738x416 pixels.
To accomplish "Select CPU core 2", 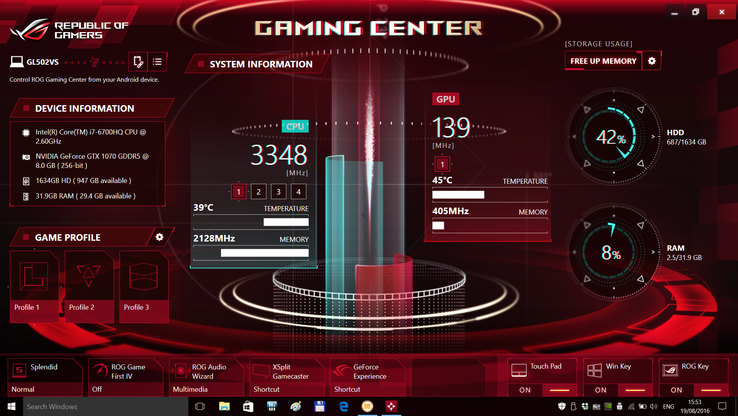I will [x=258, y=192].
